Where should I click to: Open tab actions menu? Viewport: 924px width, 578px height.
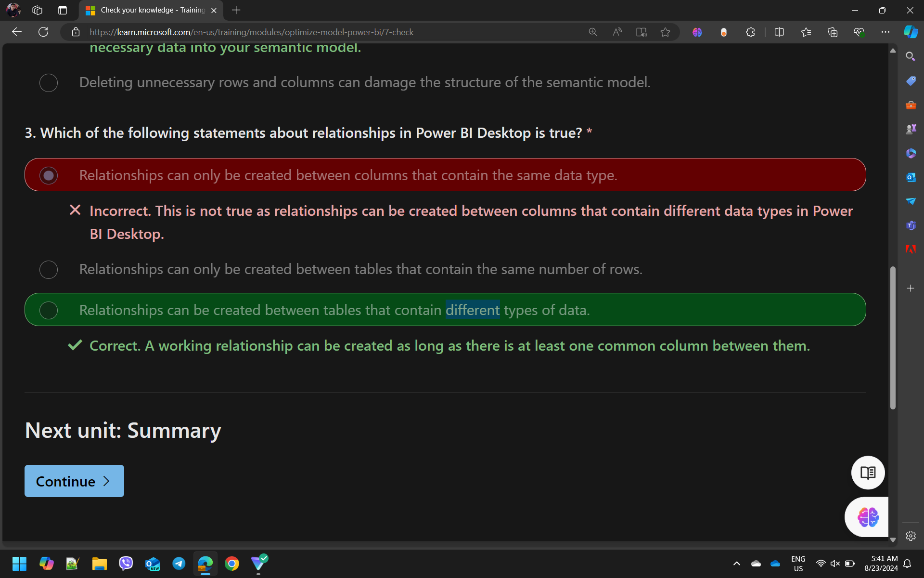(63, 10)
